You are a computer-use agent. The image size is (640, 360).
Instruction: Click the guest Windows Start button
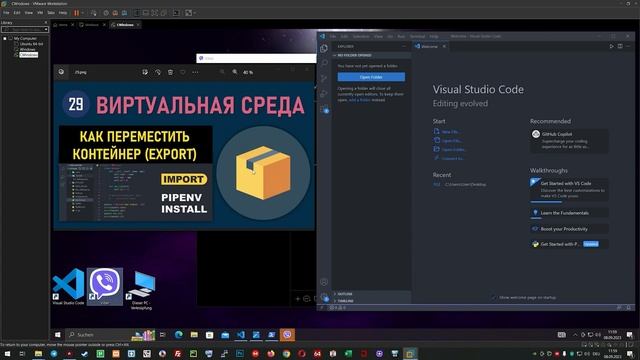click(x=58, y=335)
